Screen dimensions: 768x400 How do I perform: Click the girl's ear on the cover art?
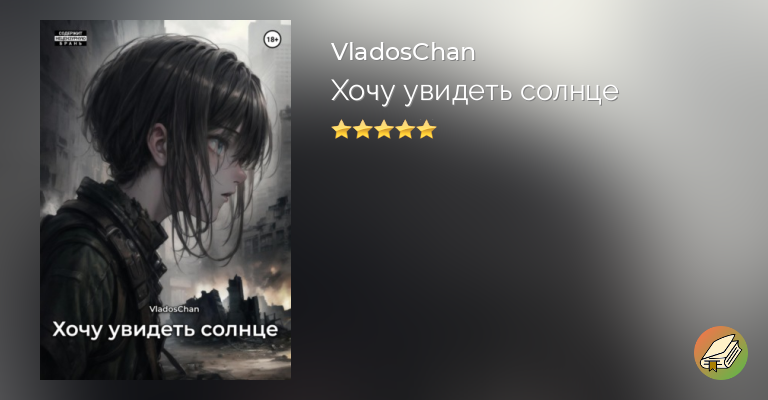[x=159, y=141]
